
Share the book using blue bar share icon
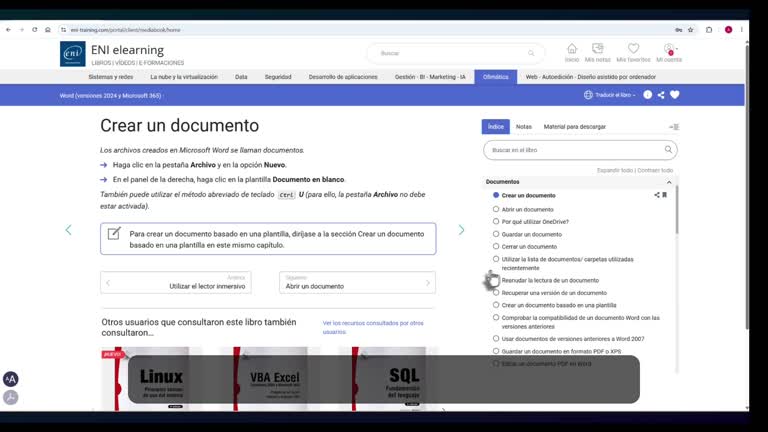click(661, 95)
